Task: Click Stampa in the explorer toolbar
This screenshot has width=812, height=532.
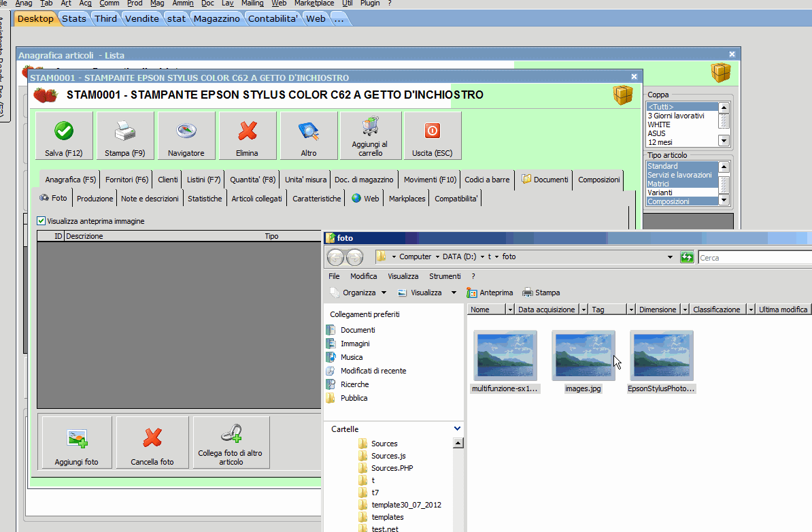Action: click(541, 293)
